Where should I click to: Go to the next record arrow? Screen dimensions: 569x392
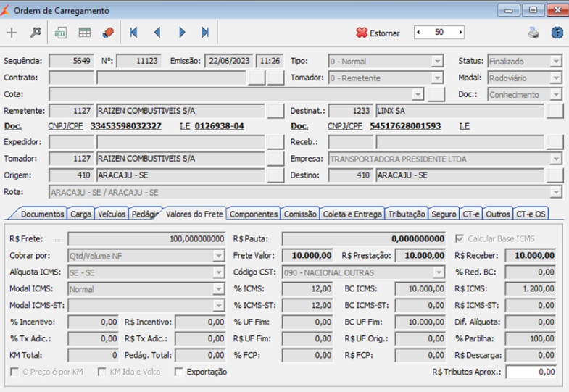coord(182,33)
